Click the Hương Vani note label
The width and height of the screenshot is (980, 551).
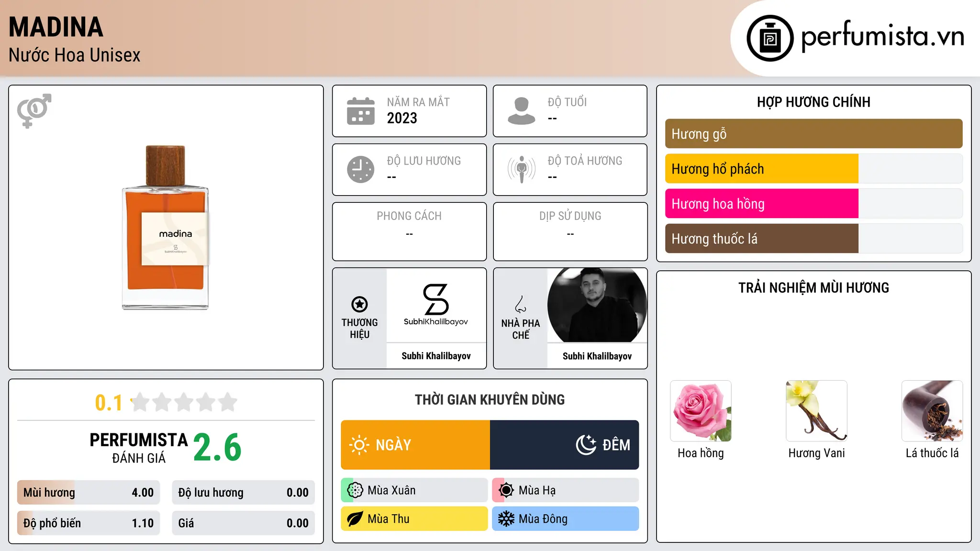point(816,453)
